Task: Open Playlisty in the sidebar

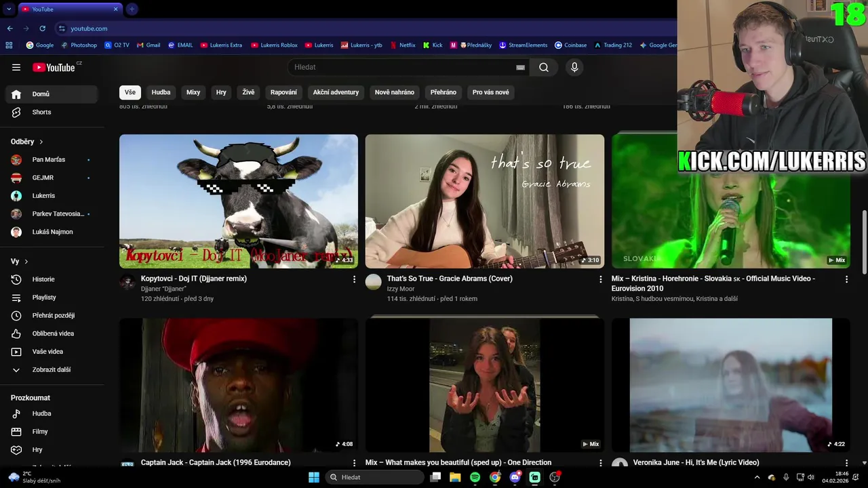Action: (x=52, y=298)
